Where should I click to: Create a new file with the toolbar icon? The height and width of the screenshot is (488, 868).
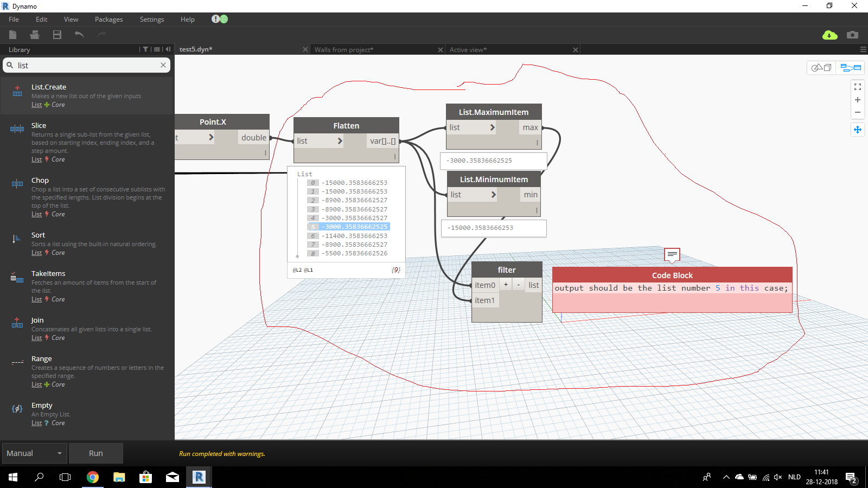tap(13, 35)
